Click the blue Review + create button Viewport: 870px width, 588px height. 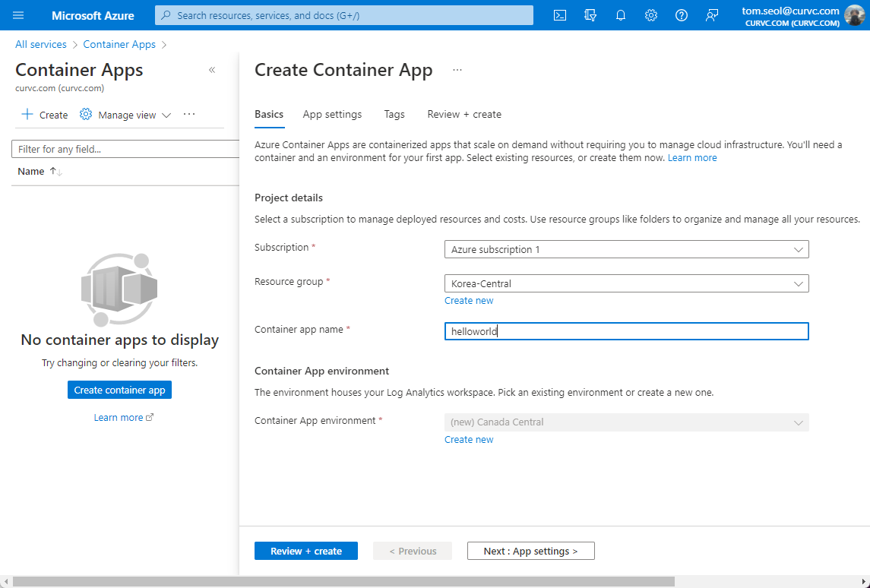point(306,551)
